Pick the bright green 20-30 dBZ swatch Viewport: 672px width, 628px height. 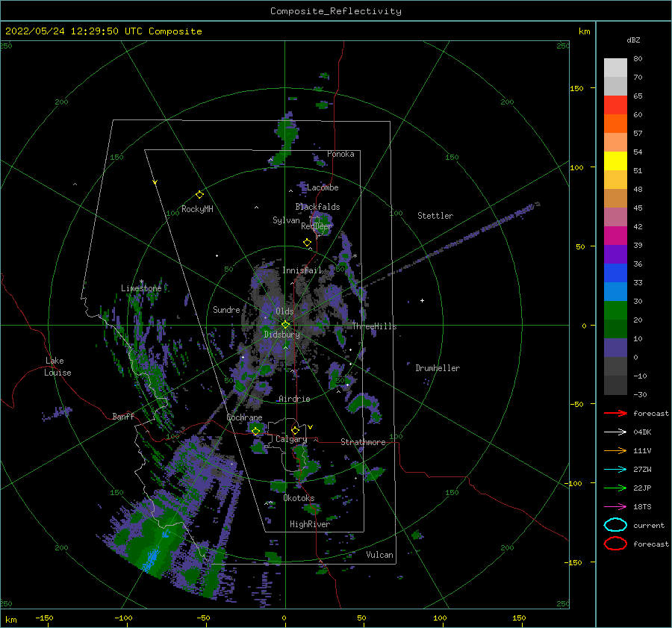615,311
